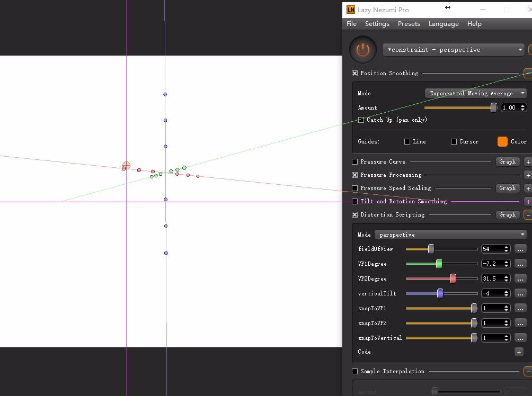Click the snapToVP2 value field
Image resolution: width=532 pixels, height=396 pixels.
click(495, 323)
